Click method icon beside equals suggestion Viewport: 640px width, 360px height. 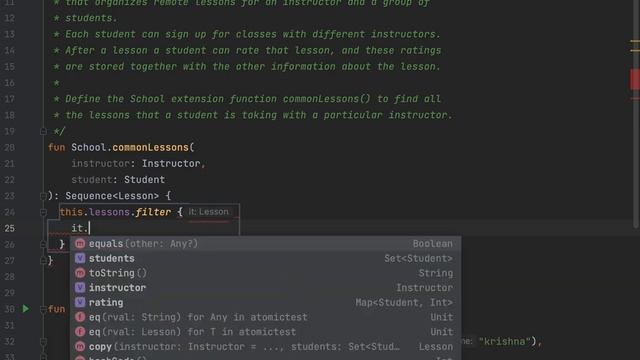pos(80,244)
